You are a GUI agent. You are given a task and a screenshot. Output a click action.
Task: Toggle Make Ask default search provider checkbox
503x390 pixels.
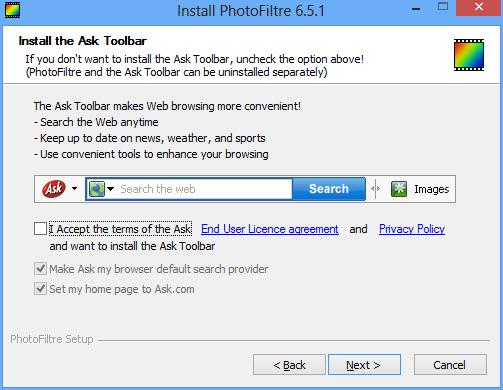coord(40,269)
